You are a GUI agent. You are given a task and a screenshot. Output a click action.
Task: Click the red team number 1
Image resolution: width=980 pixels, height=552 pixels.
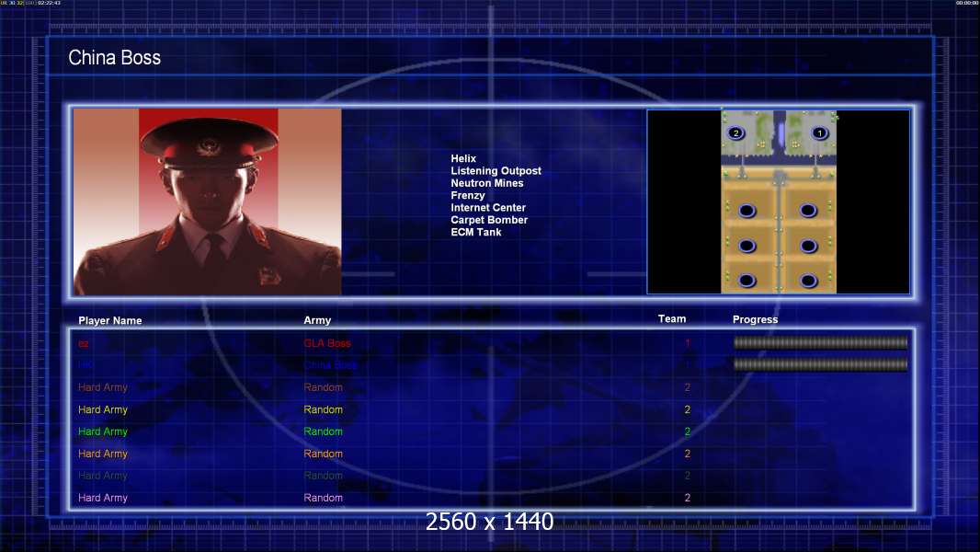click(688, 343)
